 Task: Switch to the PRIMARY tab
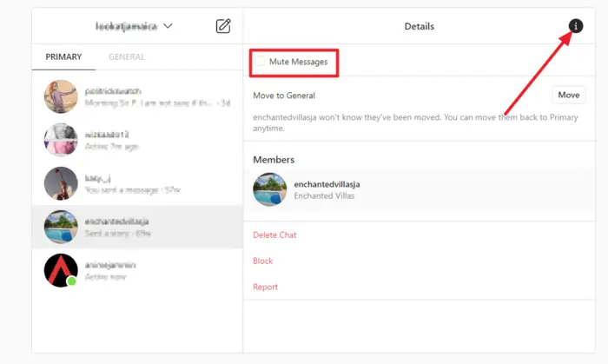point(63,57)
